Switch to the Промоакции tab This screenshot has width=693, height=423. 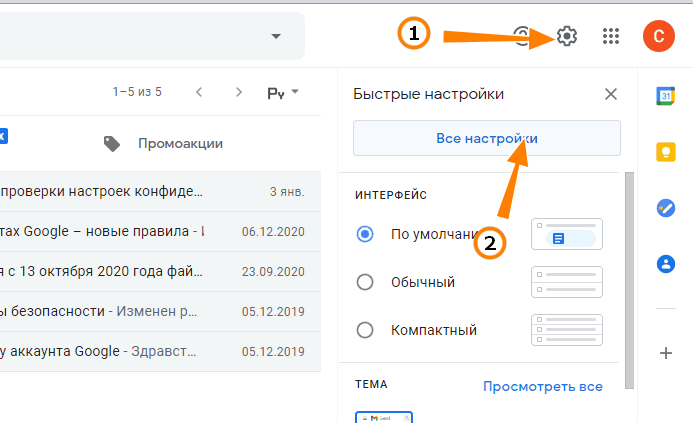(x=165, y=144)
